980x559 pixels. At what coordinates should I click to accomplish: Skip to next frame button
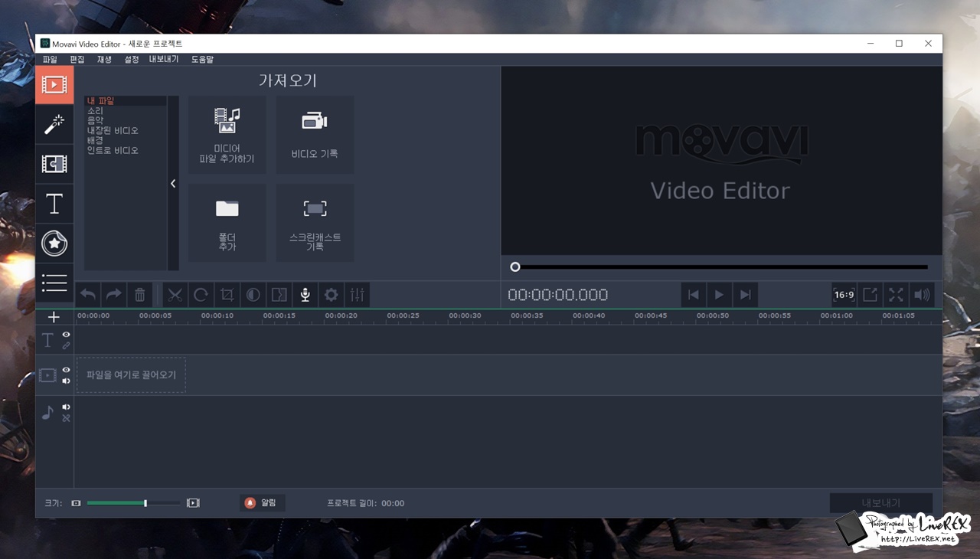pos(745,295)
